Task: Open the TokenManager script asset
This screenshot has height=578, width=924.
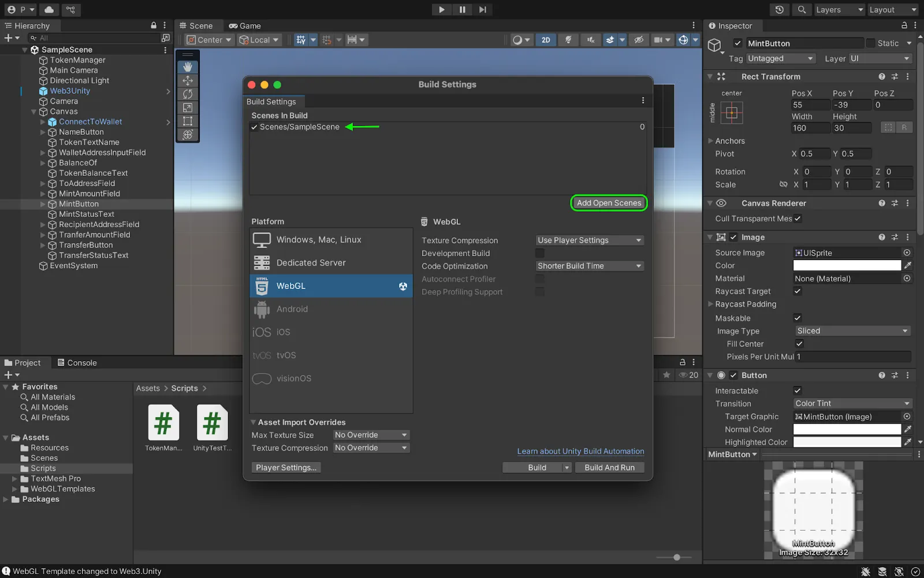Action: [x=163, y=423]
